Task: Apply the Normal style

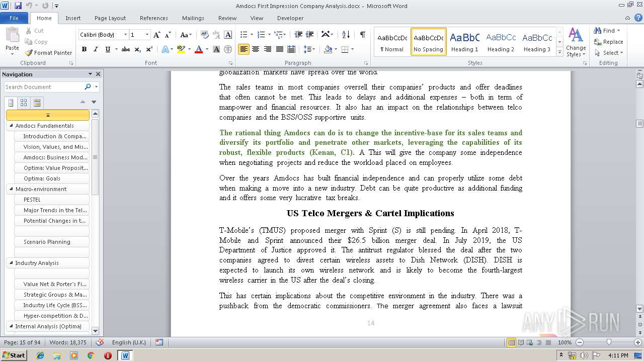Action: pyautogui.click(x=392, y=41)
